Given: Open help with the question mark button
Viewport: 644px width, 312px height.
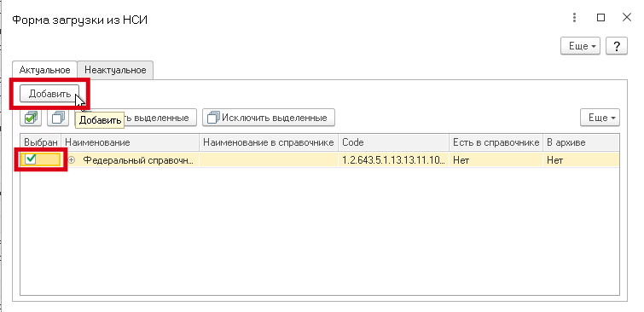Looking at the screenshot, I should pyautogui.click(x=617, y=46).
